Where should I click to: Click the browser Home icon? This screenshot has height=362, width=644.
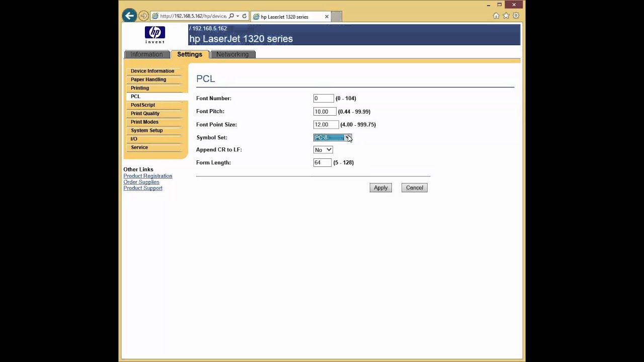tap(496, 16)
